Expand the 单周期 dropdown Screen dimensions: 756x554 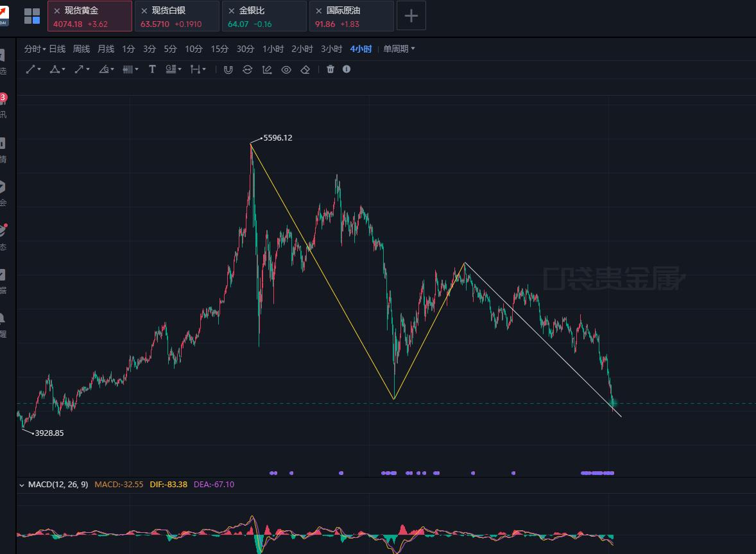click(x=399, y=49)
